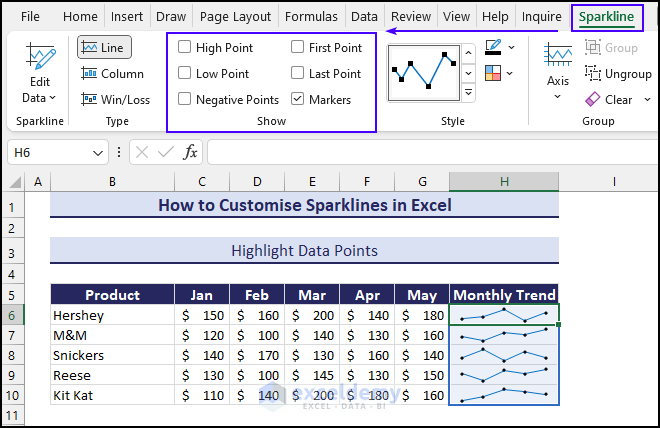Tick the Negative Points checkbox
The height and width of the screenshot is (428, 660).
185,99
